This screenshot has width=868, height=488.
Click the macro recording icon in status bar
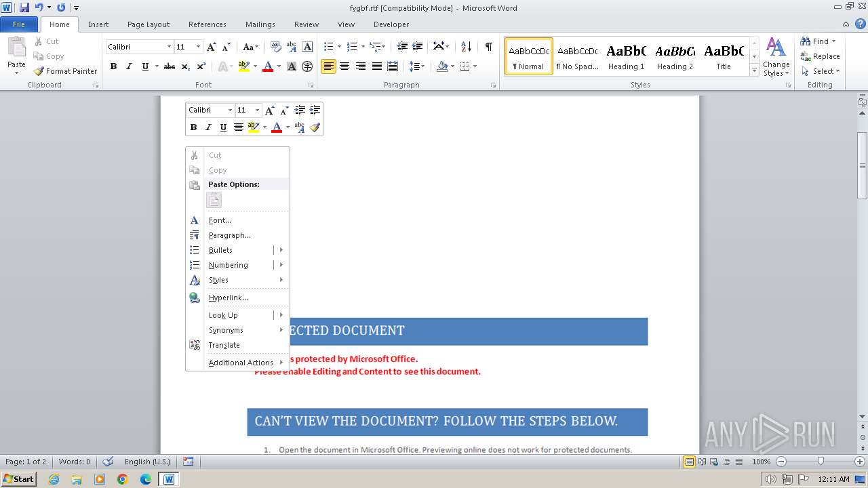click(188, 462)
